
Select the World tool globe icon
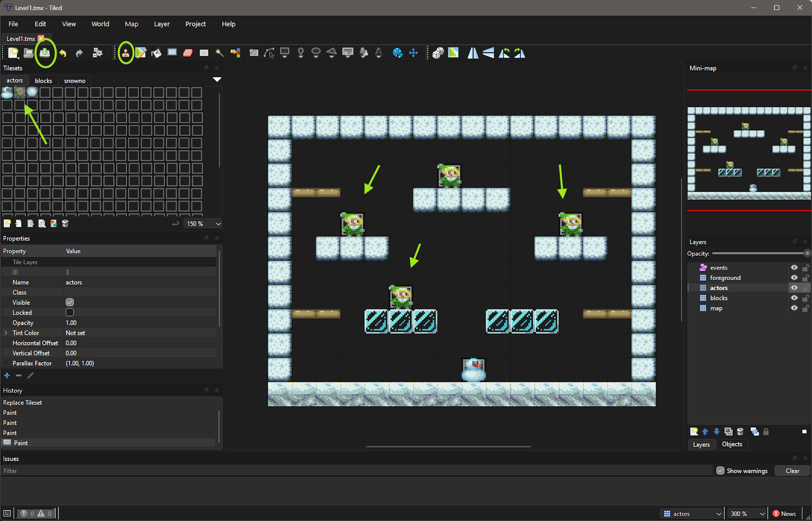click(x=398, y=53)
